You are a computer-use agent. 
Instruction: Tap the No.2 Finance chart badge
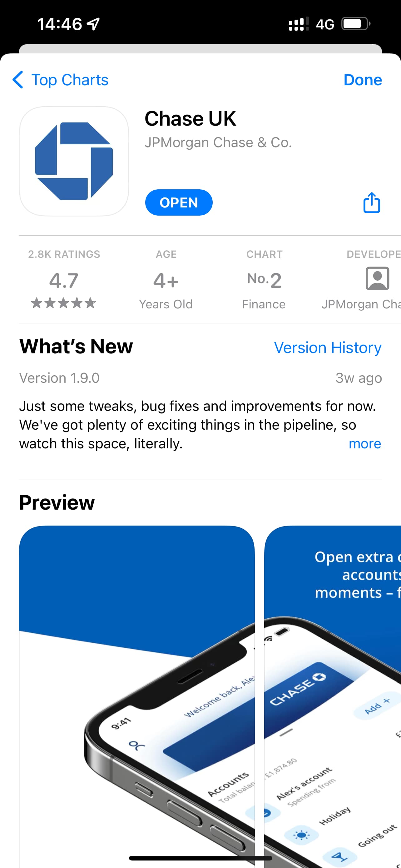(264, 280)
